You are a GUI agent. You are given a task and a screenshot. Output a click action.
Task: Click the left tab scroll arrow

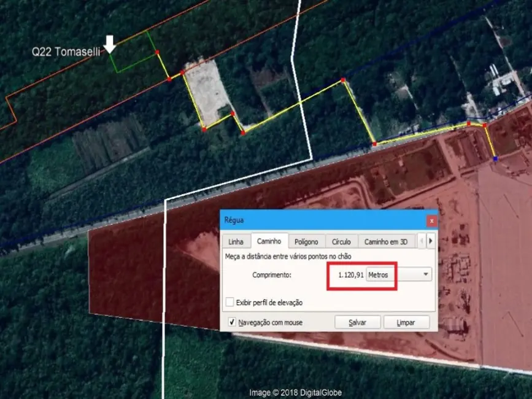(422, 241)
